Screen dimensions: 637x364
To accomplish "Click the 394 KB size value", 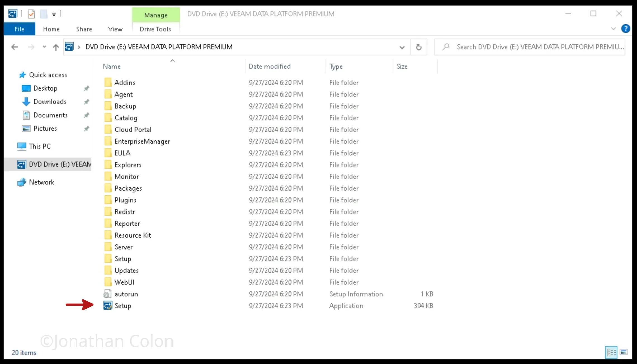I will (x=423, y=306).
